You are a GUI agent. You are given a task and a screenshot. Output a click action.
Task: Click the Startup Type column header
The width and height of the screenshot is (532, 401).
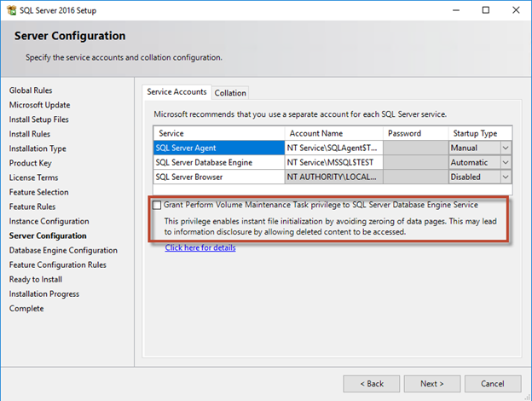click(480, 133)
